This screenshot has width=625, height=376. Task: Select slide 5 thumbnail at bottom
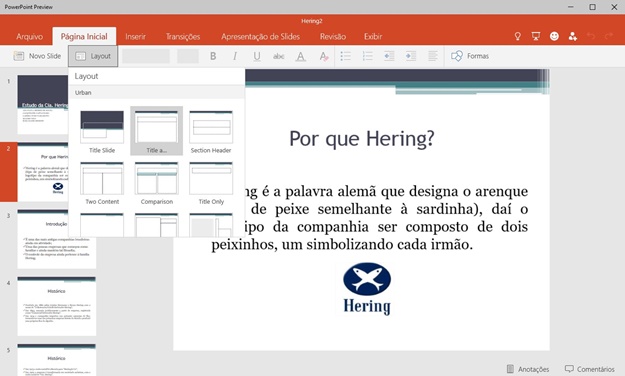tap(57, 360)
